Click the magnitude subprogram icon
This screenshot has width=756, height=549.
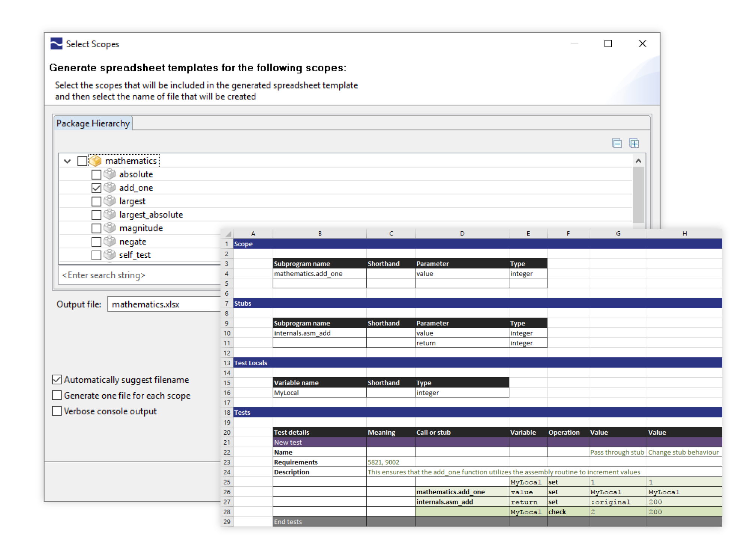coord(109,228)
